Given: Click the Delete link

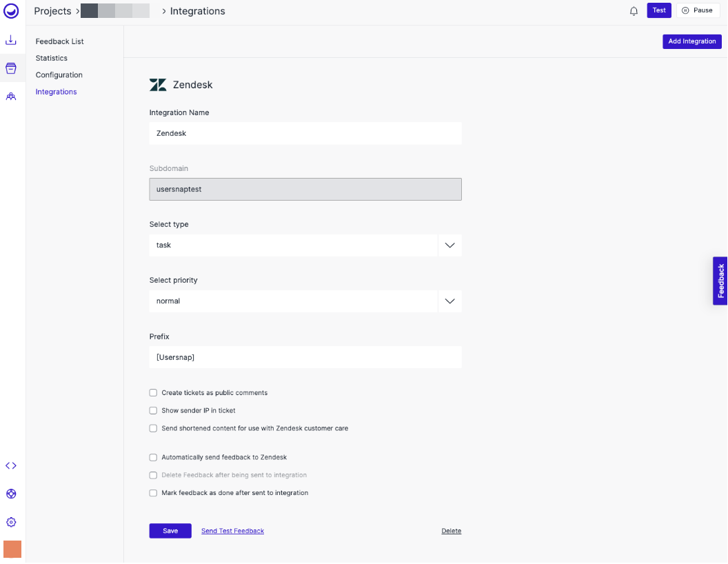Looking at the screenshot, I should point(452,531).
